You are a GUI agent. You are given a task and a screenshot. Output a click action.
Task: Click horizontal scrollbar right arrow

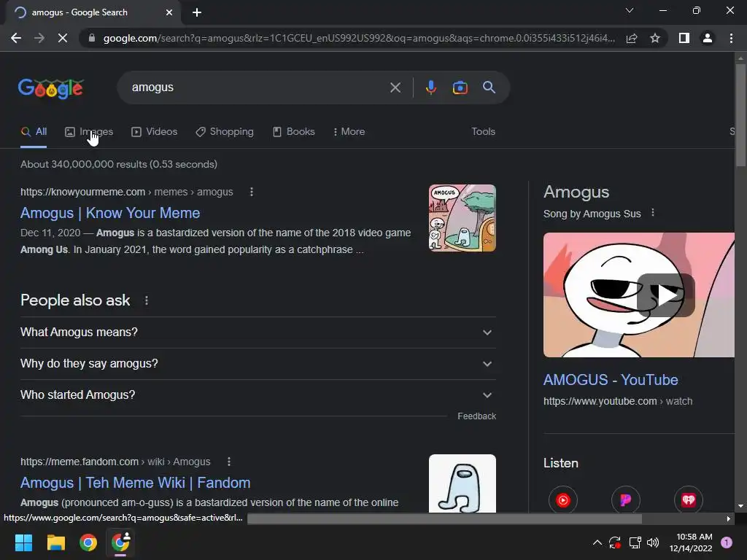(728, 518)
